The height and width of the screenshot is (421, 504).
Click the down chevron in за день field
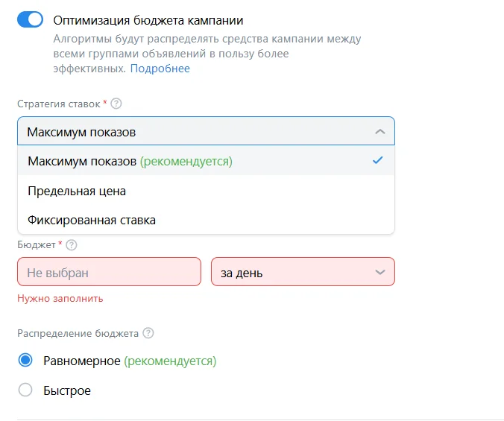(379, 273)
